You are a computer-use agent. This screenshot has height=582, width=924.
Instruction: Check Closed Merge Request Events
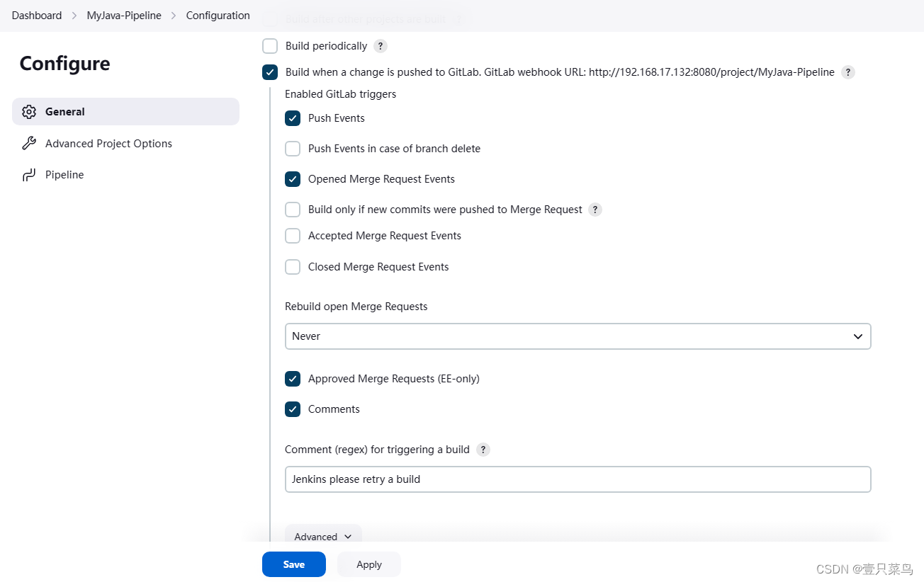(x=293, y=267)
